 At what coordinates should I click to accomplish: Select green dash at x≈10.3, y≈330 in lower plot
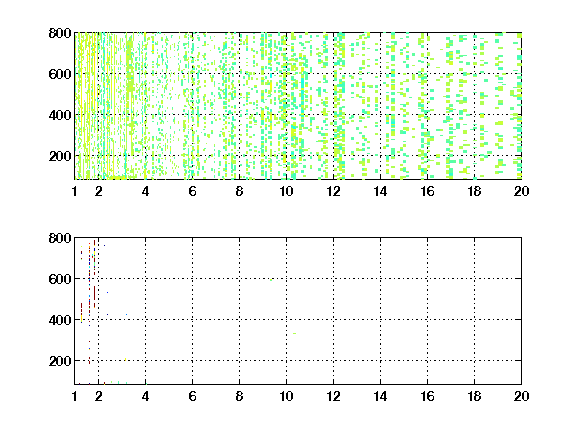tap(294, 333)
